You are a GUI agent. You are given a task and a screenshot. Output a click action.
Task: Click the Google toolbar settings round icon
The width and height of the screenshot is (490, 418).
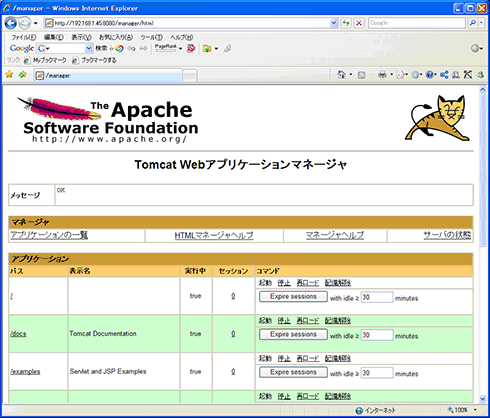tap(475, 49)
